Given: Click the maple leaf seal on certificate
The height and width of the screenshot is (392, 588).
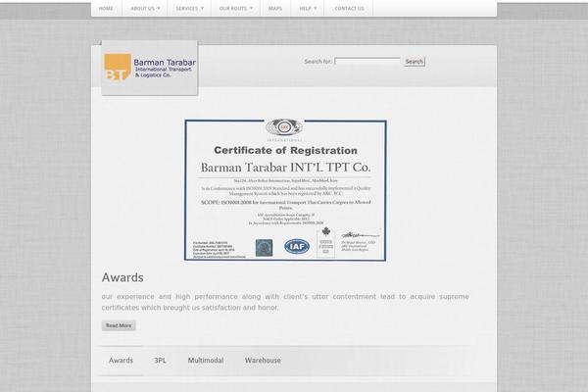Looking at the screenshot, I should tap(326, 242).
